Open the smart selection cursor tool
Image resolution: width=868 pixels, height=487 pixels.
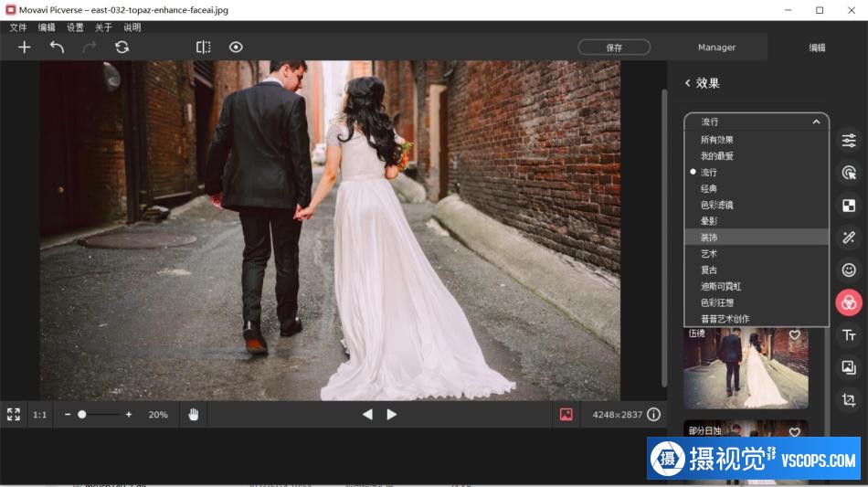click(849, 173)
